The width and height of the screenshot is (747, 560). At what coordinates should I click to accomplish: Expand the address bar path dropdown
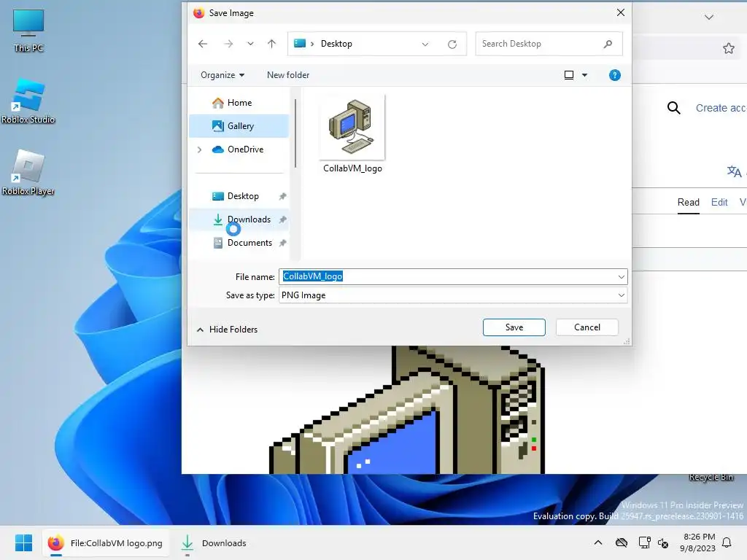pyautogui.click(x=425, y=44)
